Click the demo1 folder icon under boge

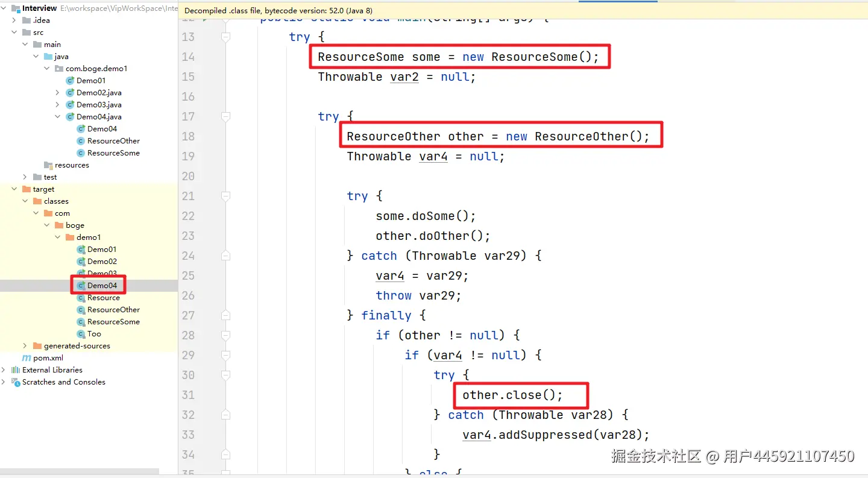pyautogui.click(x=70, y=237)
